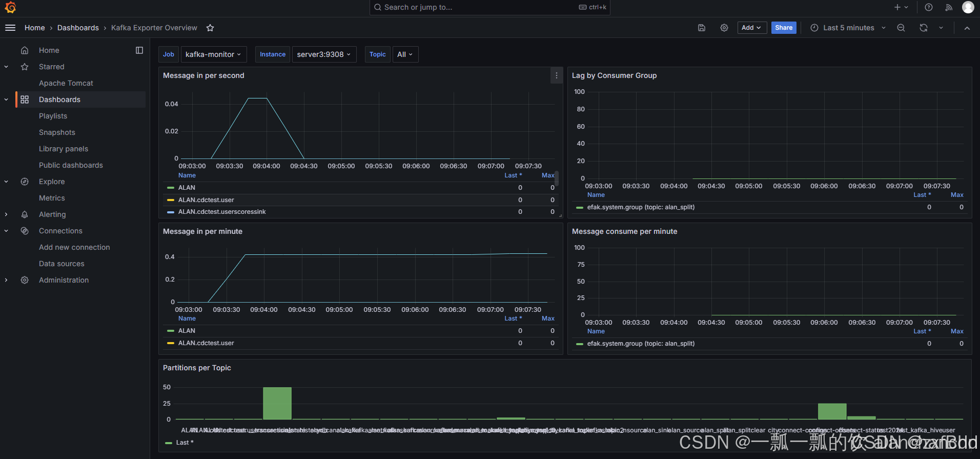The height and width of the screenshot is (459, 980).
Task: Click the Share button
Action: (784, 28)
